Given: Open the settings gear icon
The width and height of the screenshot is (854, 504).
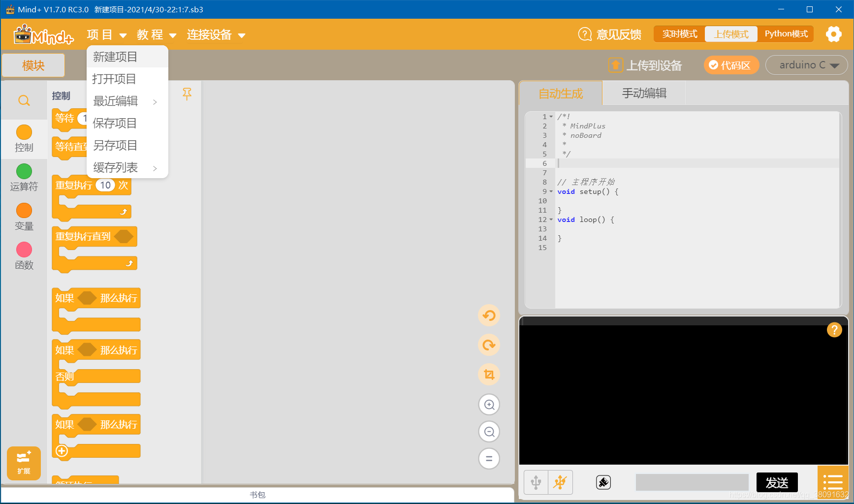Looking at the screenshot, I should tap(833, 34).
